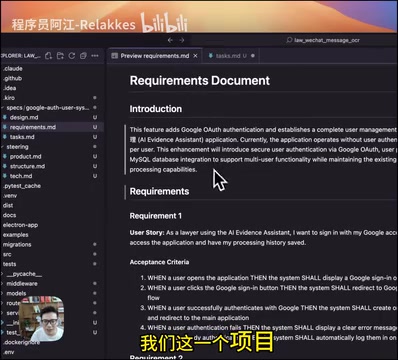Click the Requirement 1 heading
Screen dimensions: 398x360
click(x=156, y=216)
